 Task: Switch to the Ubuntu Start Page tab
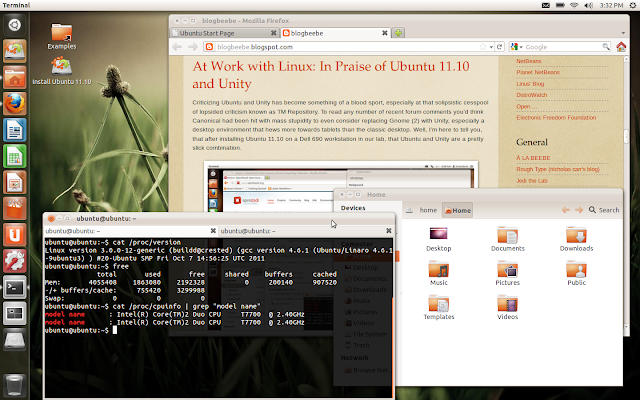(224, 33)
